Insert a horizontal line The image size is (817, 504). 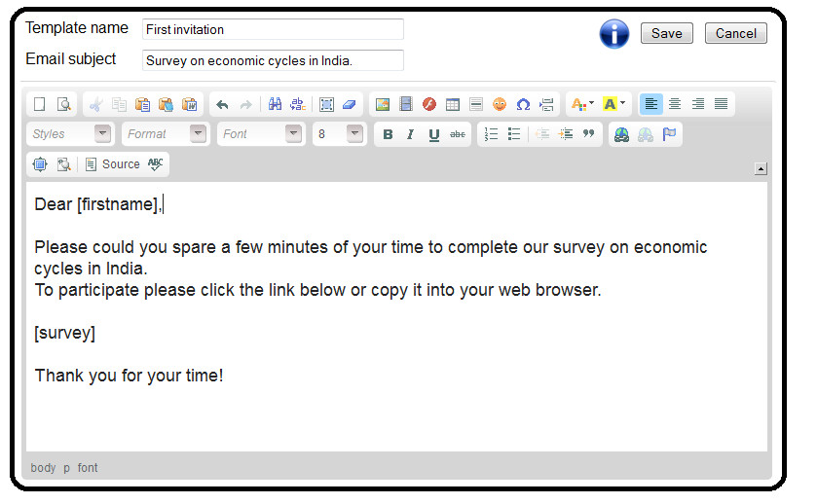[x=476, y=104]
